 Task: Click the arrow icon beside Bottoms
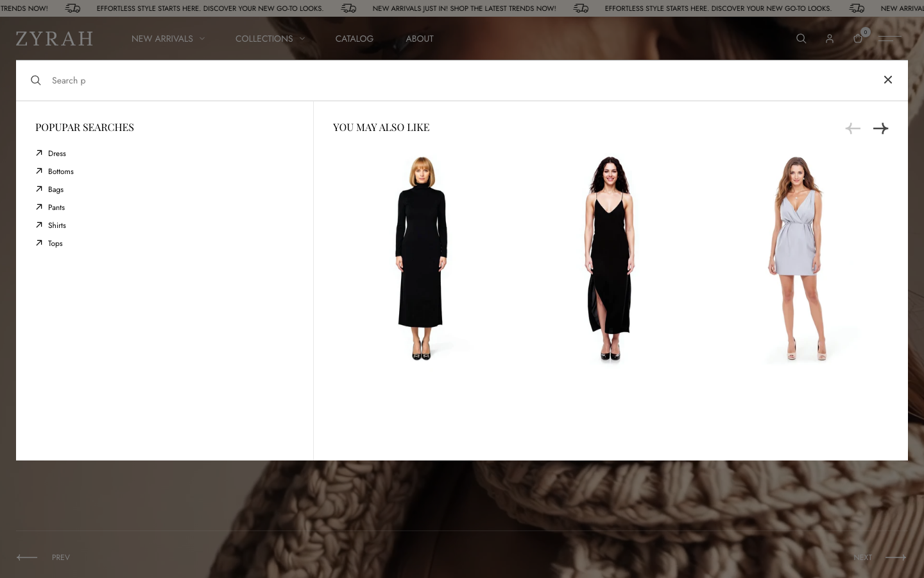point(39,171)
